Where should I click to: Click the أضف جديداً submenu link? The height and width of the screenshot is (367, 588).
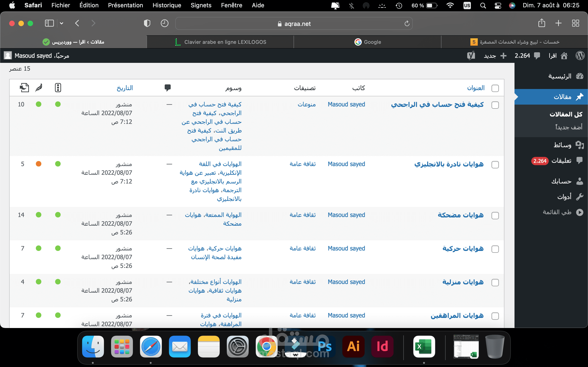568,127
